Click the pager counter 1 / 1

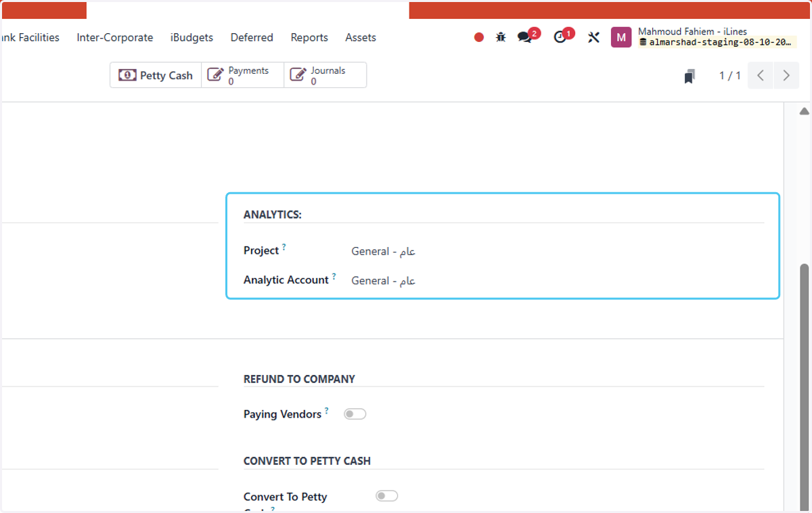(x=729, y=75)
